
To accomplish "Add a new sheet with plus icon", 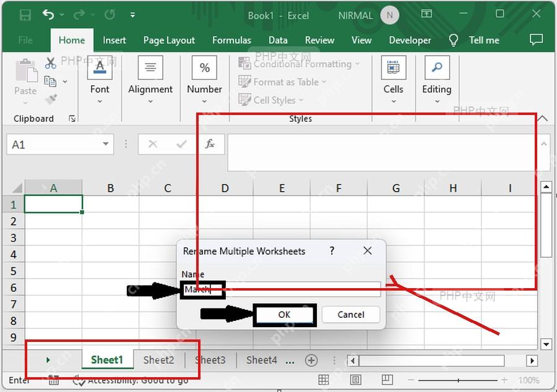I will coord(311,360).
